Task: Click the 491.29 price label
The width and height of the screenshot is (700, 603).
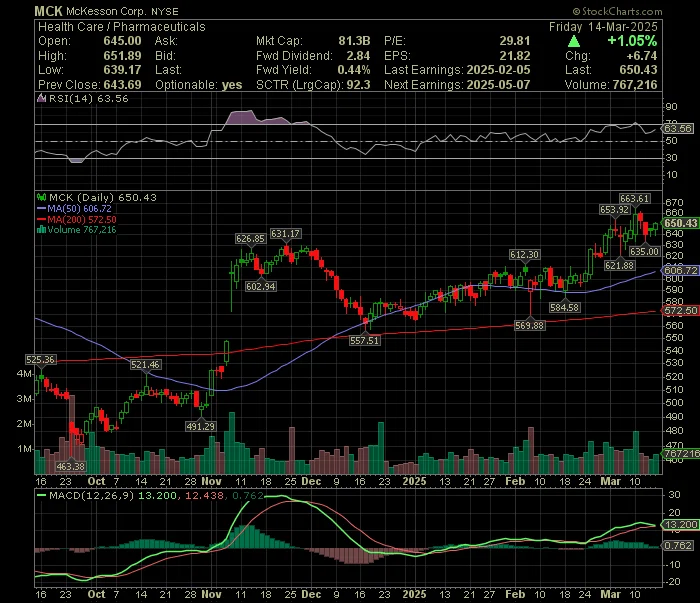Action: (x=200, y=426)
